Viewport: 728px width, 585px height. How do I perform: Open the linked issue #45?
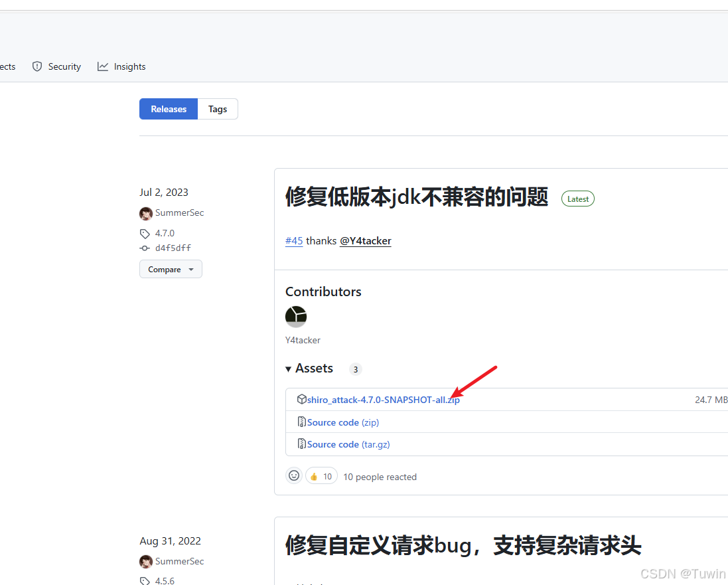point(294,240)
